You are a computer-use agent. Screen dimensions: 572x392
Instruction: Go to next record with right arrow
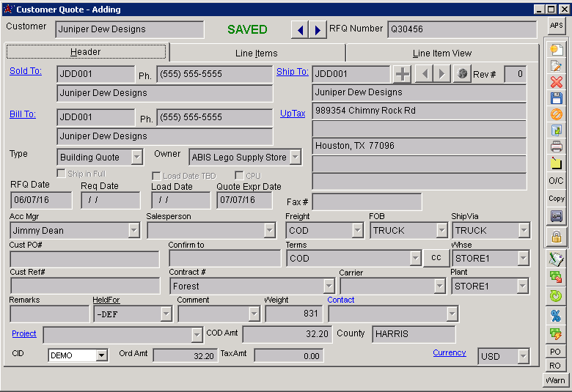318,29
